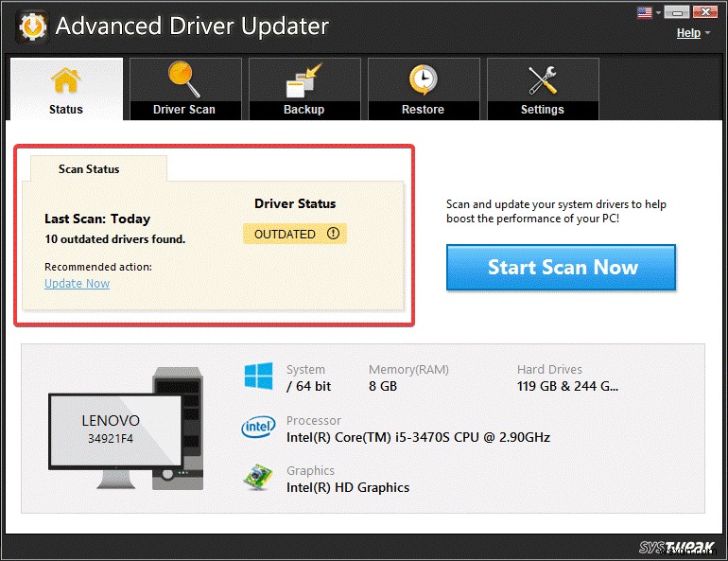
Task: Click the '/ 64 bit' system value
Action: point(309,386)
